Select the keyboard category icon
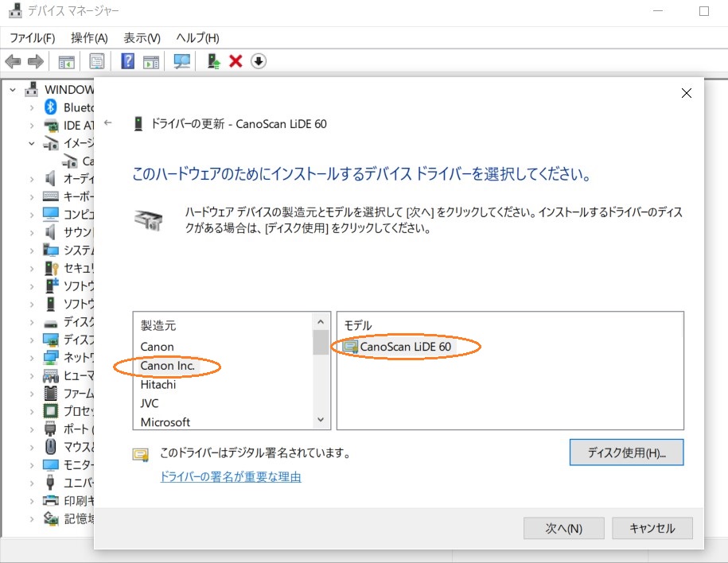This screenshot has height=563, width=728. (x=51, y=196)
